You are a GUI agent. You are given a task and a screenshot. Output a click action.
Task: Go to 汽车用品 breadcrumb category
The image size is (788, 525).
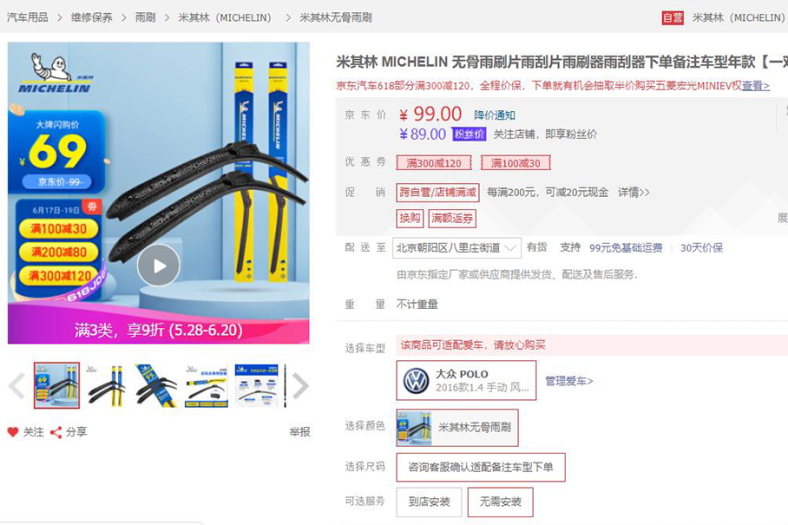(28, 18)
